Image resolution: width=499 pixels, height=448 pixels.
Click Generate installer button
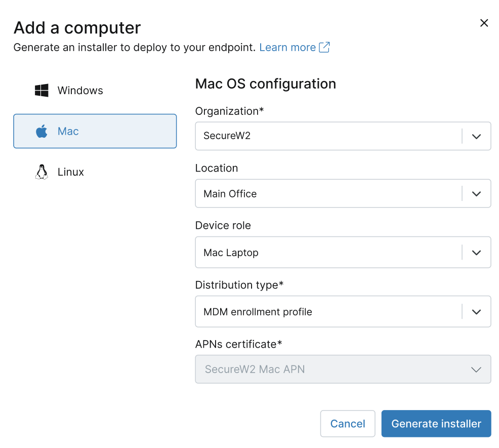[x=436, y=424]
